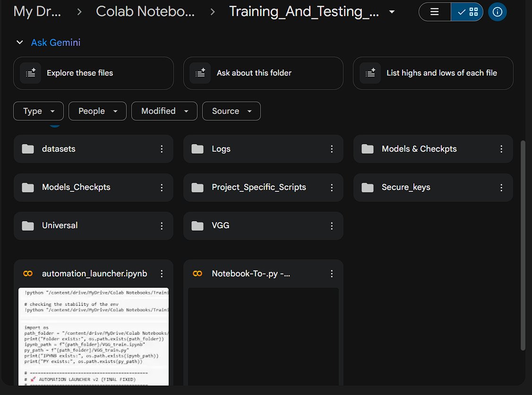This screenshot has width=532, height=395.
Task: Open more options for automation_launcher.ipynb
Action: (x=163, y=274)
